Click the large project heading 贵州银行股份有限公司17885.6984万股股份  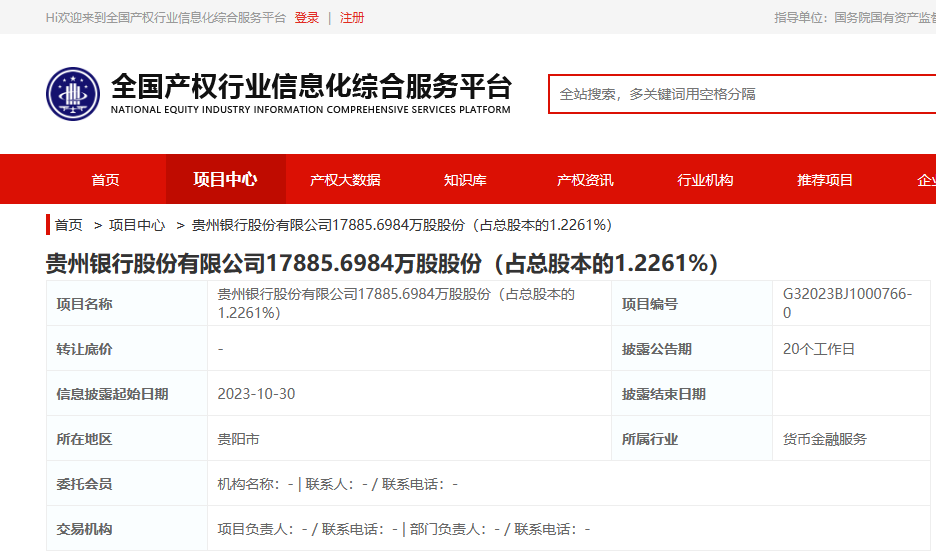coord(382,263)
